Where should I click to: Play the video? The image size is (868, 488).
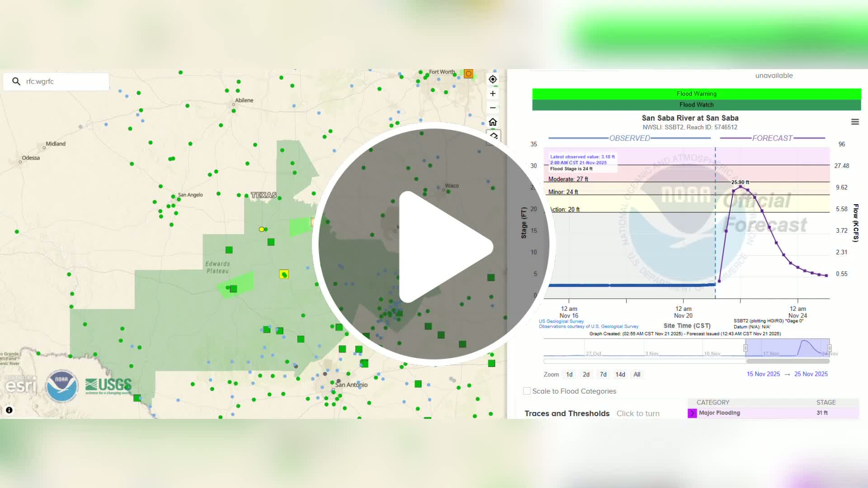(434, 244)
